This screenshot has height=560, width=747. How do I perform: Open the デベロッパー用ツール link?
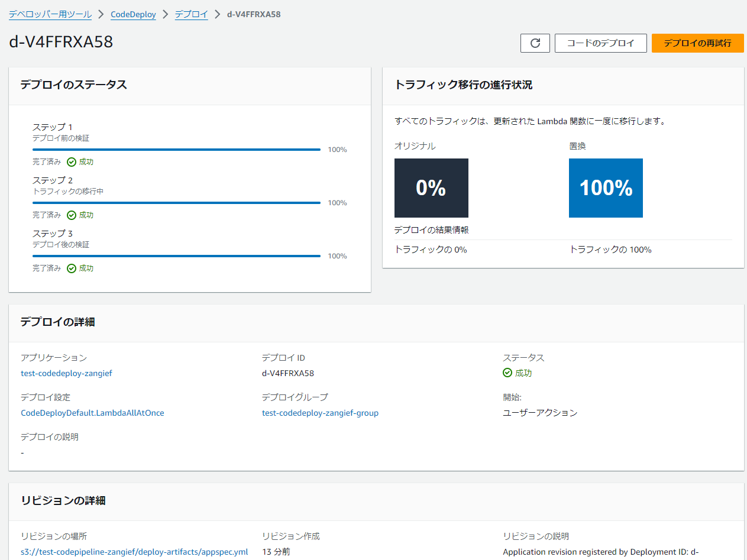(50, 14)
